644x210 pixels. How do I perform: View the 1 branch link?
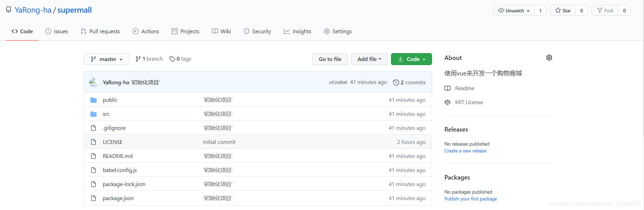coord(149,59)
